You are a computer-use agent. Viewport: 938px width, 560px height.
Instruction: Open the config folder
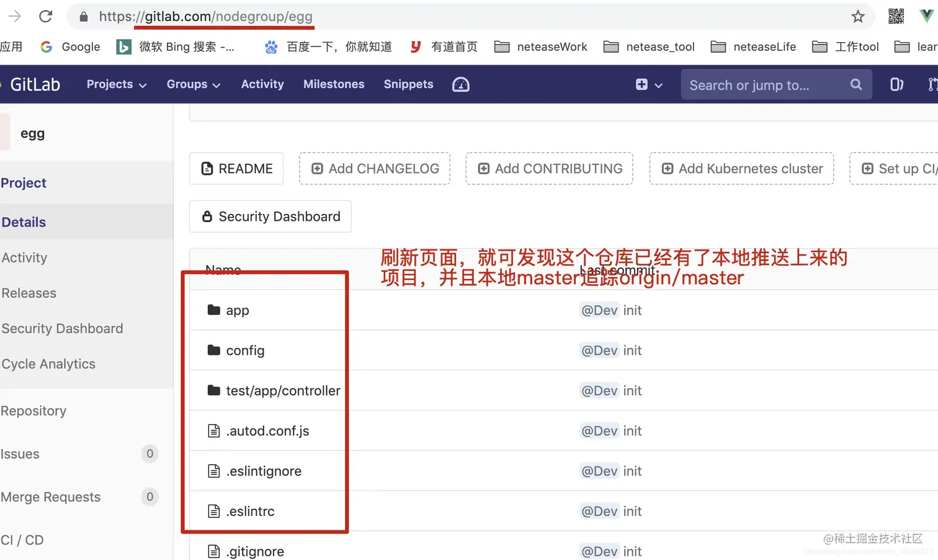tap(245, 350)
